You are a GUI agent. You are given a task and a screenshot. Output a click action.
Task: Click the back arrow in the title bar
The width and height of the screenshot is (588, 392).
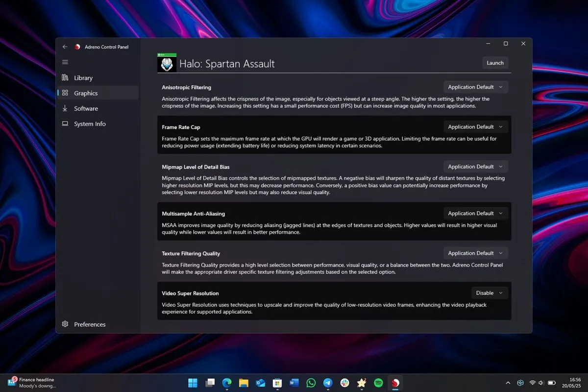[x=65, y=47]
